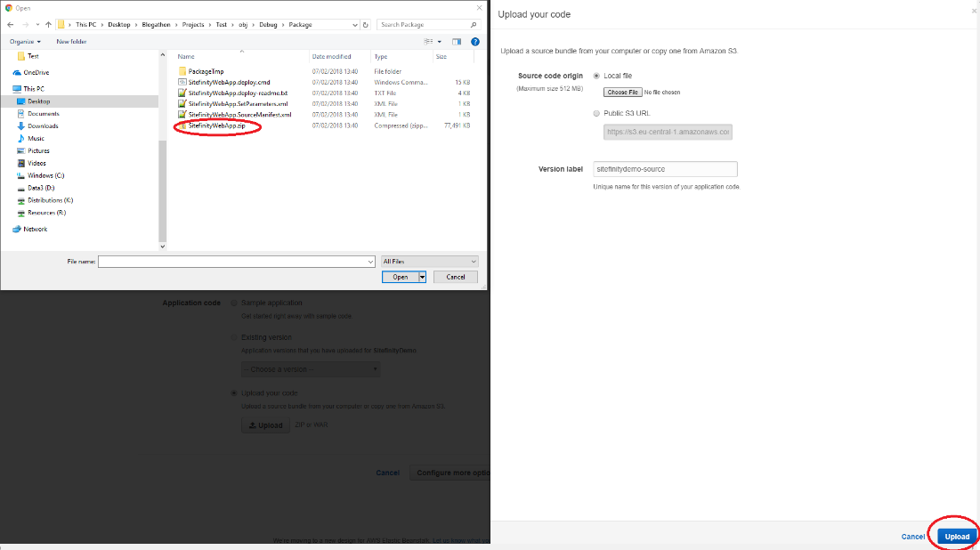Image resolution: width=980 pixels, height=550 pixels.
Task: Open the Organize dropdown menu
Action: click(x=26, y=41)
